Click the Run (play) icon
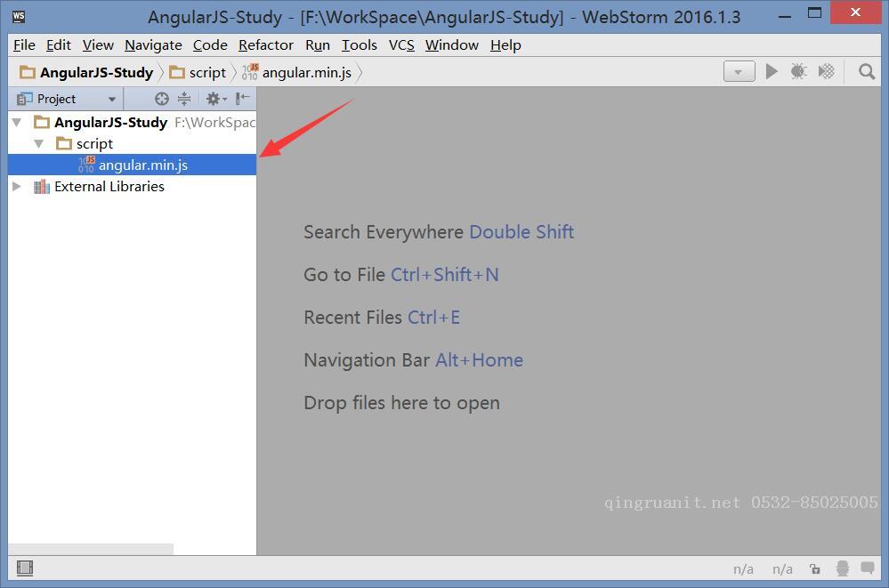 [771, 71]
